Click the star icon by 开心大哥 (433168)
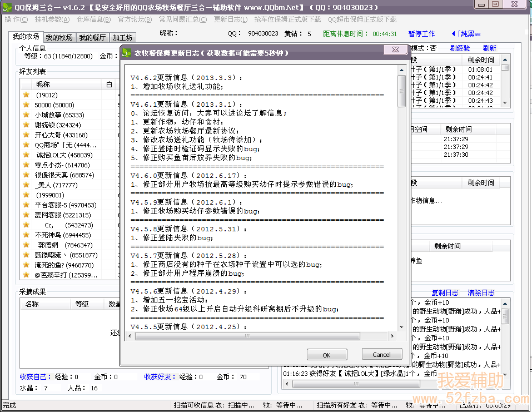Screen dimensions: 532x412 pyautogui.click(x=26, y=135)
